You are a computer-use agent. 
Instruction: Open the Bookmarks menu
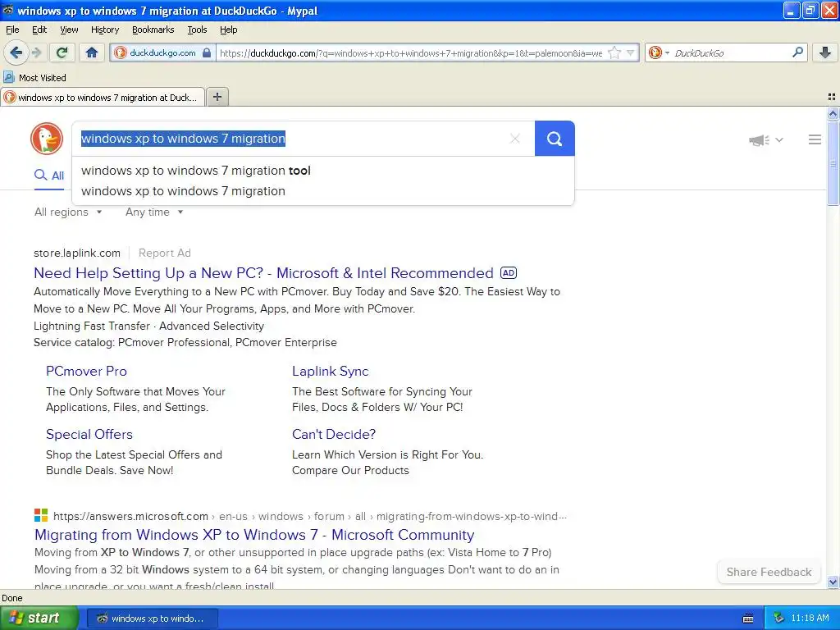(153, 30)
